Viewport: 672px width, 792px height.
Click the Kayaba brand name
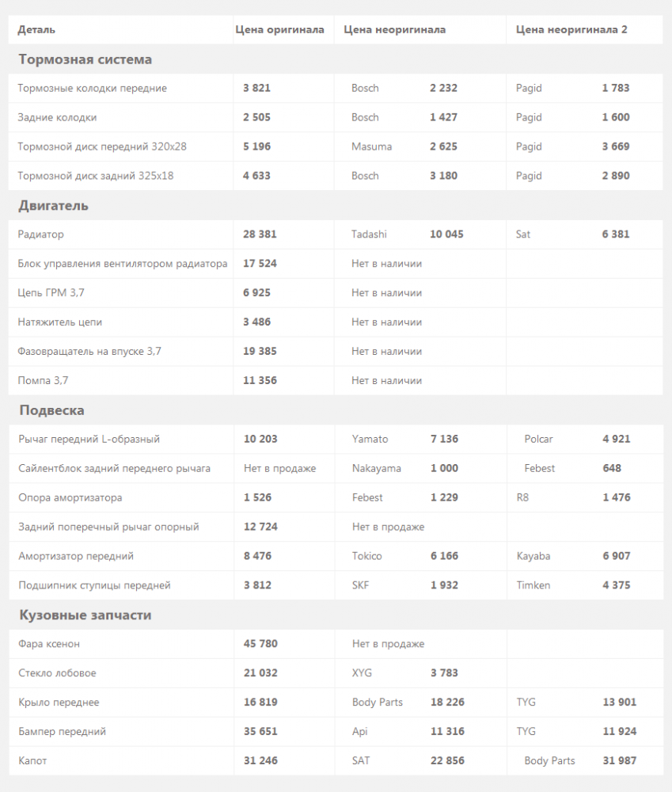pyautogui.click(x=533, y=556)
